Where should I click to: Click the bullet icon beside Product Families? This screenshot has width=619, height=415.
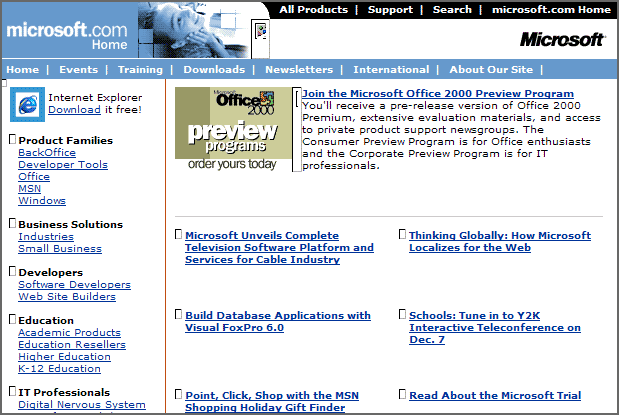tap(12, 140)
